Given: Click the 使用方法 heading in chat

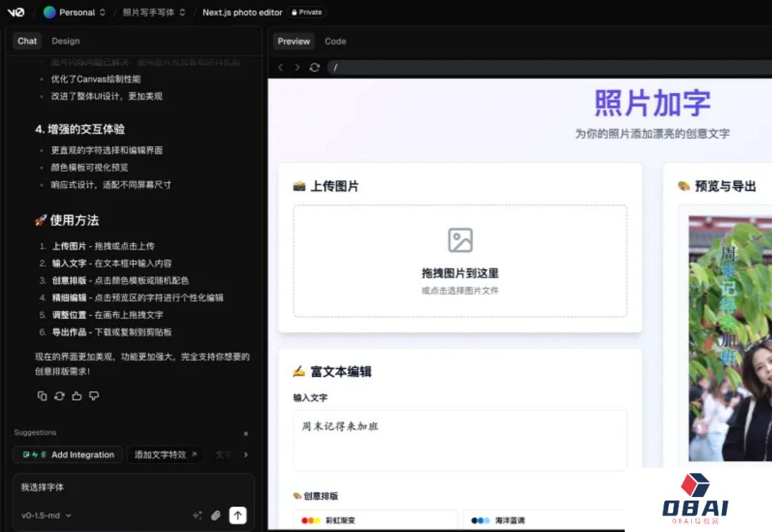Looking at the screenshot, I should [x=67, y=220].
